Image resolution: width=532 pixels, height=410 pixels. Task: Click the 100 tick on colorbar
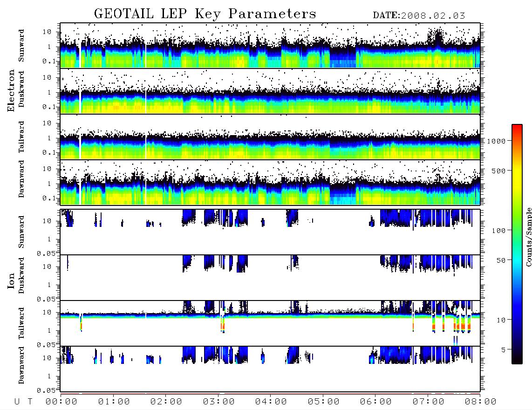coord(498,231)
